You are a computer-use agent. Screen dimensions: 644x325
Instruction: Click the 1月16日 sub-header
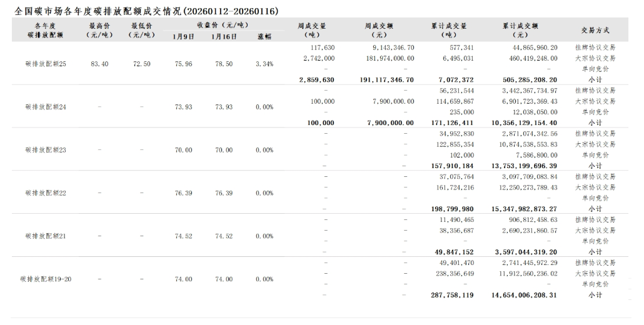(x=223, y=36)
